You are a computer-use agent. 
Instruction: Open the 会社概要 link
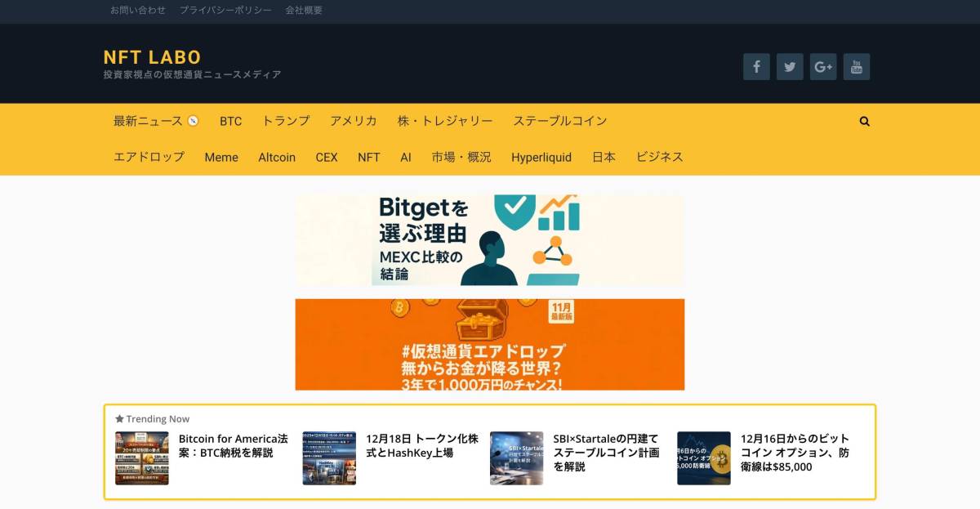(304, 11)
